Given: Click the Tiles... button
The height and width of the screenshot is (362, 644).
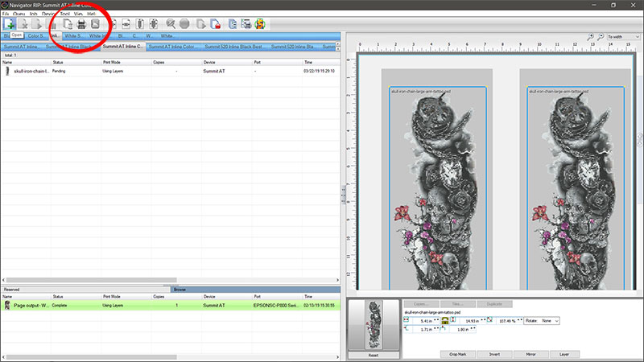Looking at the screenshot, I should pos(458,304).
